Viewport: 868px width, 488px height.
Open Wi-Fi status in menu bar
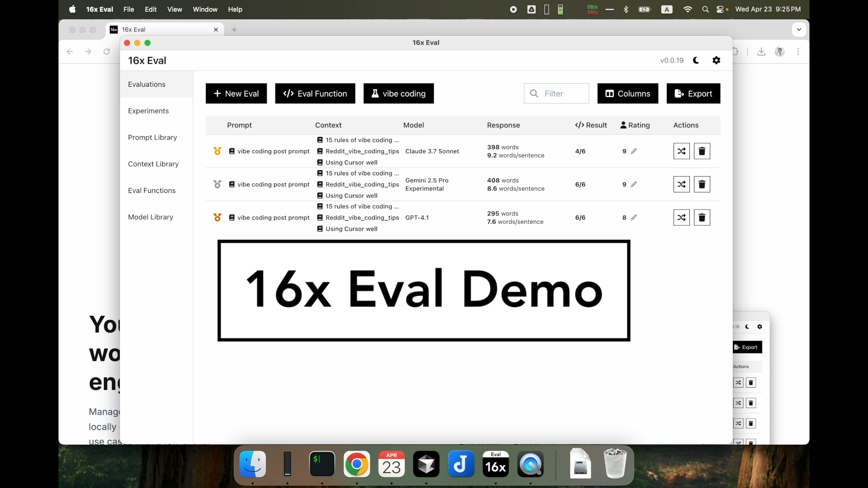688,9
